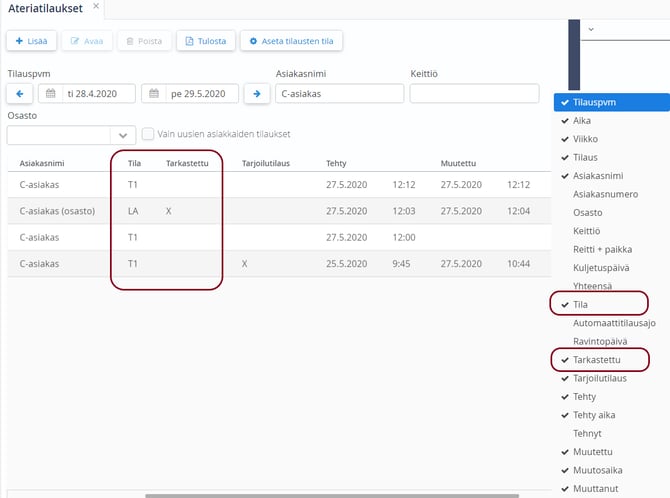Sort by Tarkastettu column header

click(187, 163)
